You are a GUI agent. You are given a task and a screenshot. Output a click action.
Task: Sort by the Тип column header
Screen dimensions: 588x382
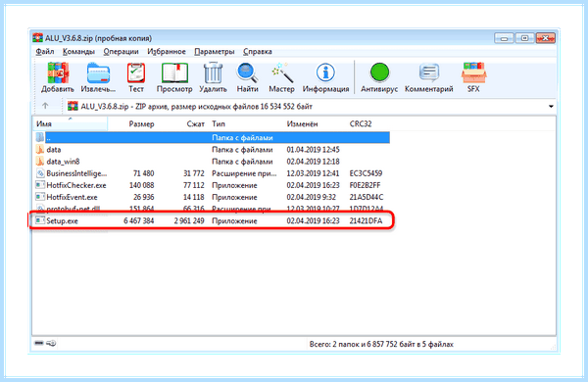click(219, 123)
